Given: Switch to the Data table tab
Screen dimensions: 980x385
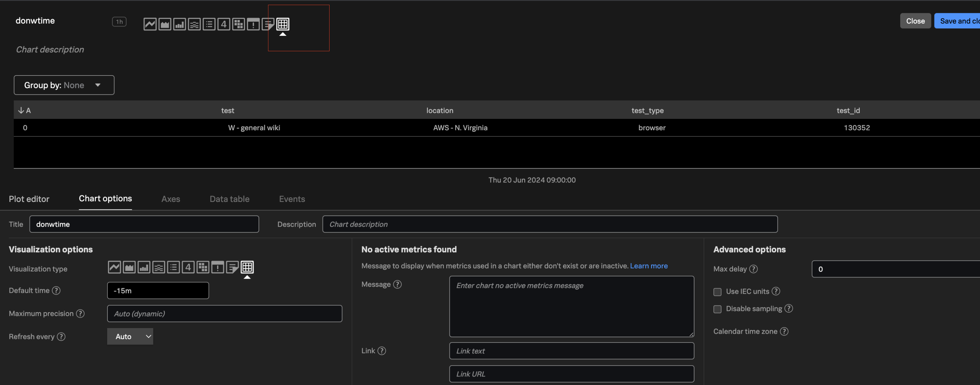Looking at the screenshot, I should coord(229,199).
